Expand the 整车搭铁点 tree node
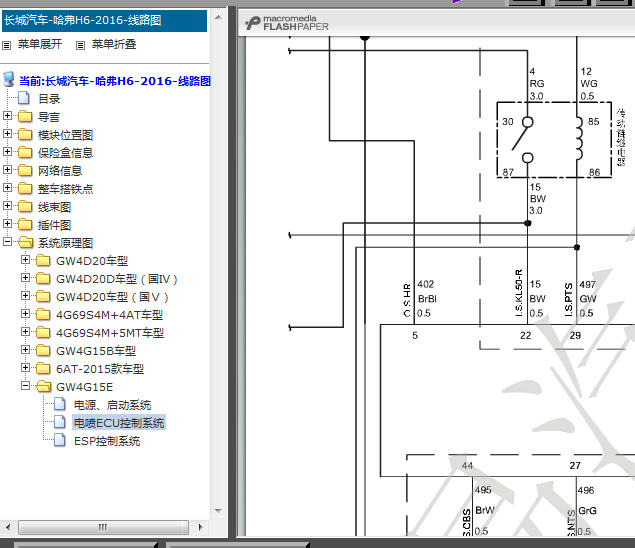The height and width of the screenshot is (548, 635). pyautogui.click(x=7, y=188)
